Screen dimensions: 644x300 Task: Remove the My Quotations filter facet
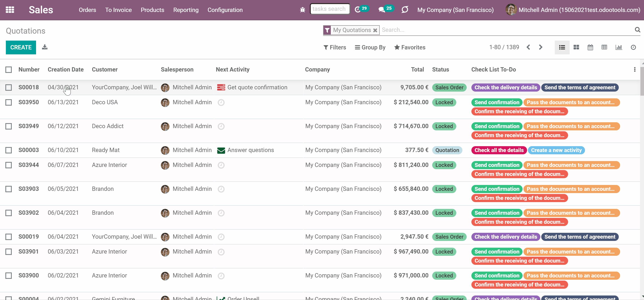pos(375,30)
